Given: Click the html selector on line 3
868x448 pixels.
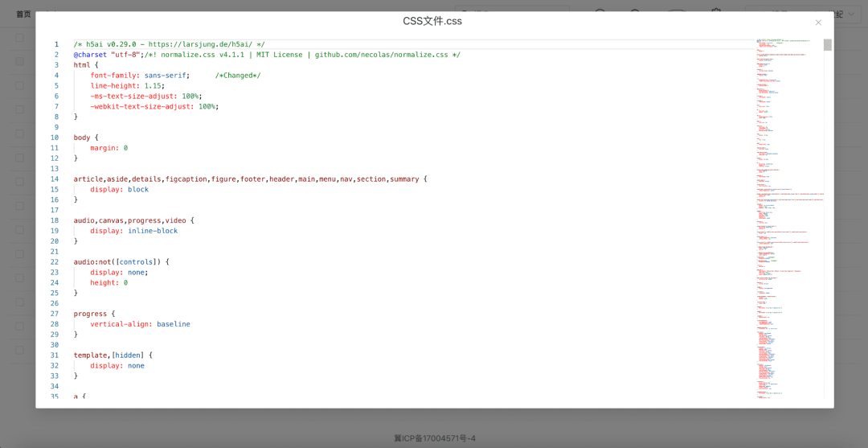Looking at the screenshot, I should click(82, 65).
